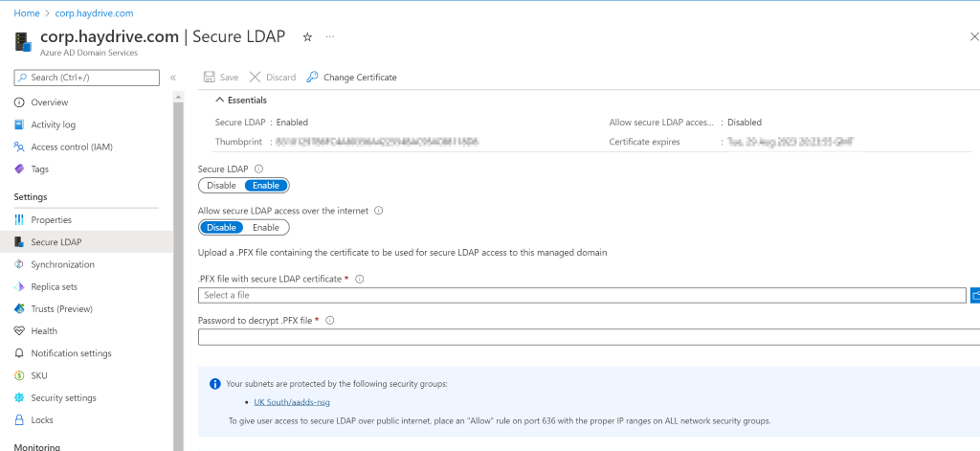Open UK South/aadds-nsg security group link
This screenshot has height=451, width=980.
pyautogui.click(x=292, y=402)
